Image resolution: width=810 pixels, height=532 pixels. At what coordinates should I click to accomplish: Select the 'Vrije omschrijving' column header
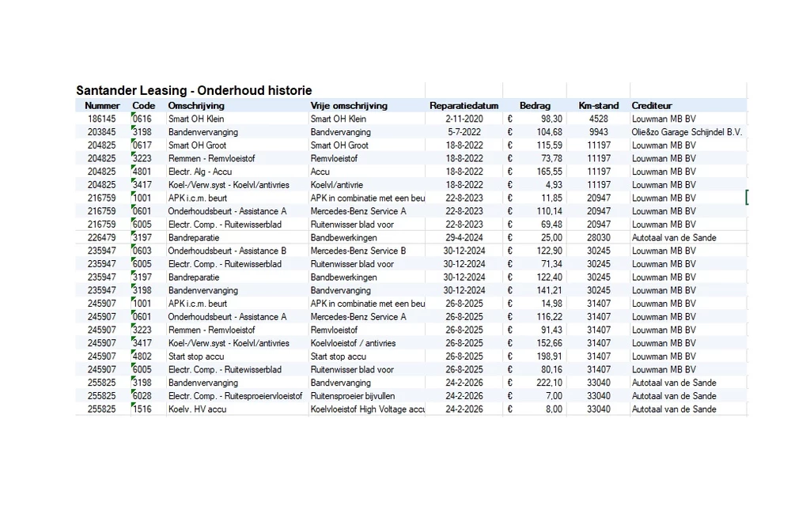pyautogui.click(x=349, y=105)
